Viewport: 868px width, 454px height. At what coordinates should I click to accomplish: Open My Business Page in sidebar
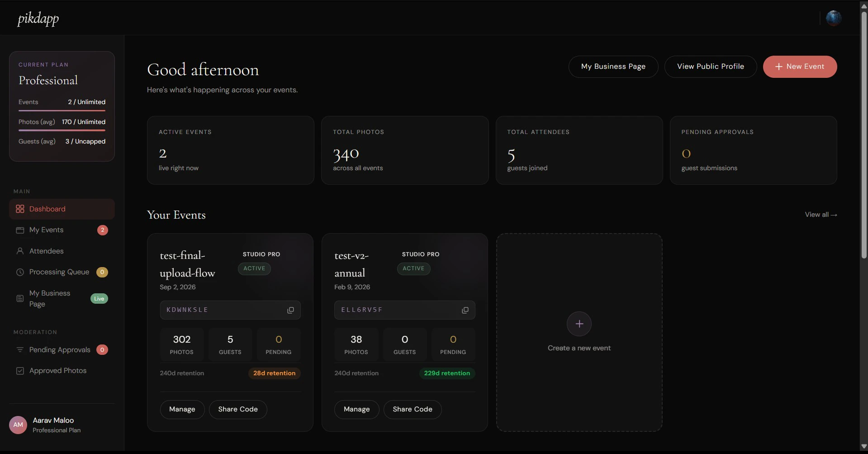(x=62, y=298)
